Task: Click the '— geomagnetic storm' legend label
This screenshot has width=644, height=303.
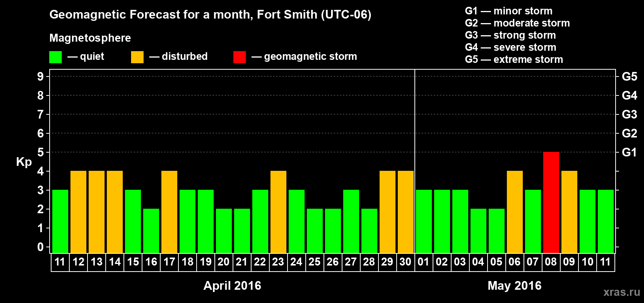Action: [x=304, y=56]
